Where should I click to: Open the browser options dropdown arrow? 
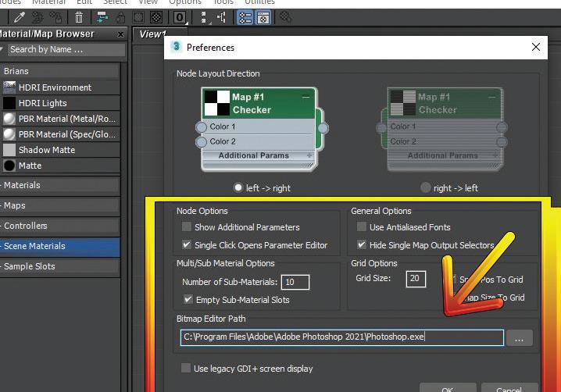2,49
